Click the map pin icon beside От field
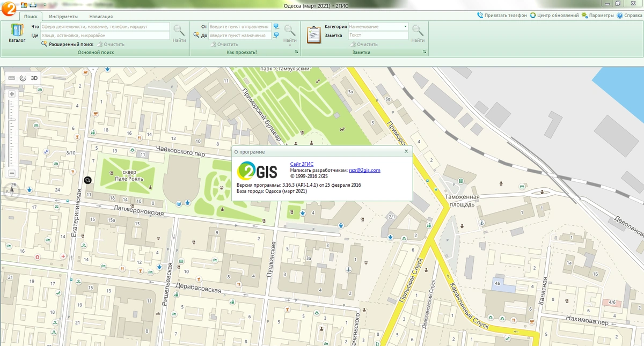 coord(276,26)
